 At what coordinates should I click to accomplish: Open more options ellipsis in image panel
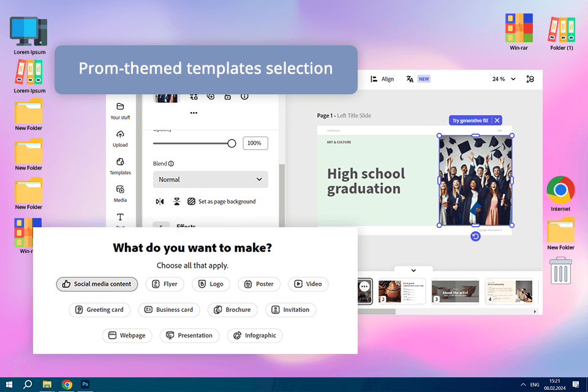pos(194,113)
